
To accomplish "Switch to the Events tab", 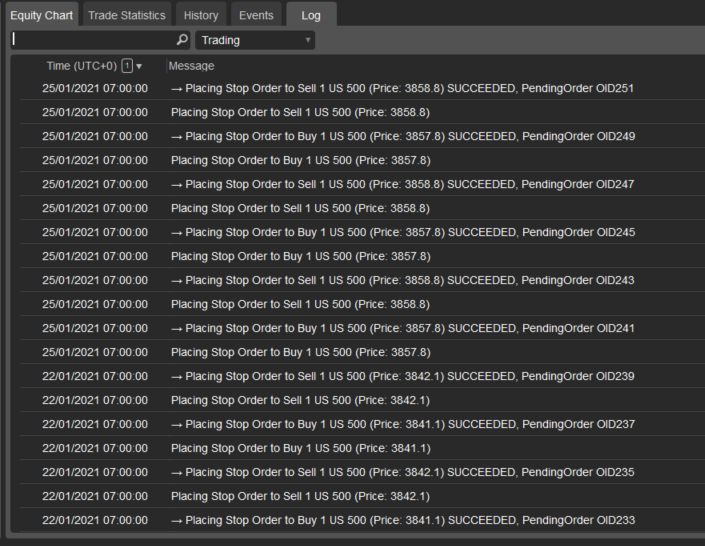I will click(256, 15).
